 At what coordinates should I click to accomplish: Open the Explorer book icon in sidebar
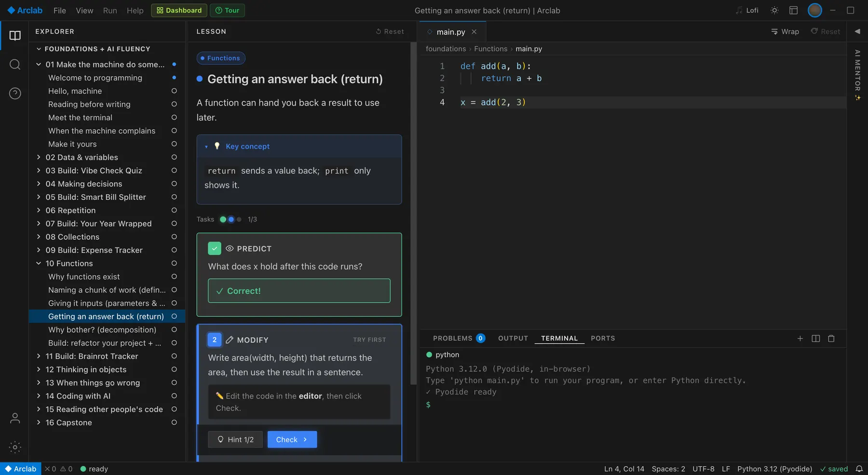(15, 36)
